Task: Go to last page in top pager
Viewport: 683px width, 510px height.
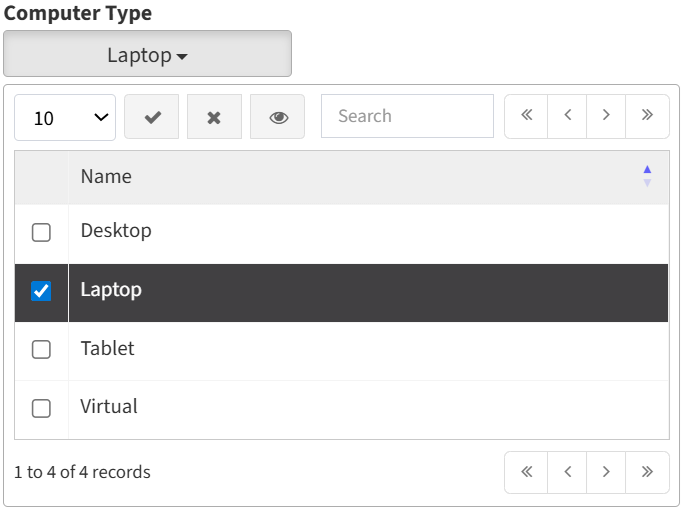Action: coord(648,116)
